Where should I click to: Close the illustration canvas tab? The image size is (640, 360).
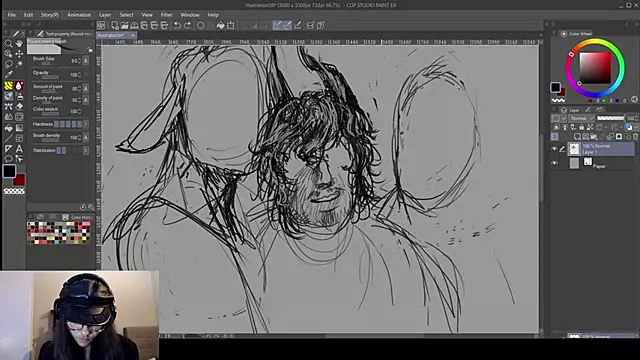[x=133, y=36]
